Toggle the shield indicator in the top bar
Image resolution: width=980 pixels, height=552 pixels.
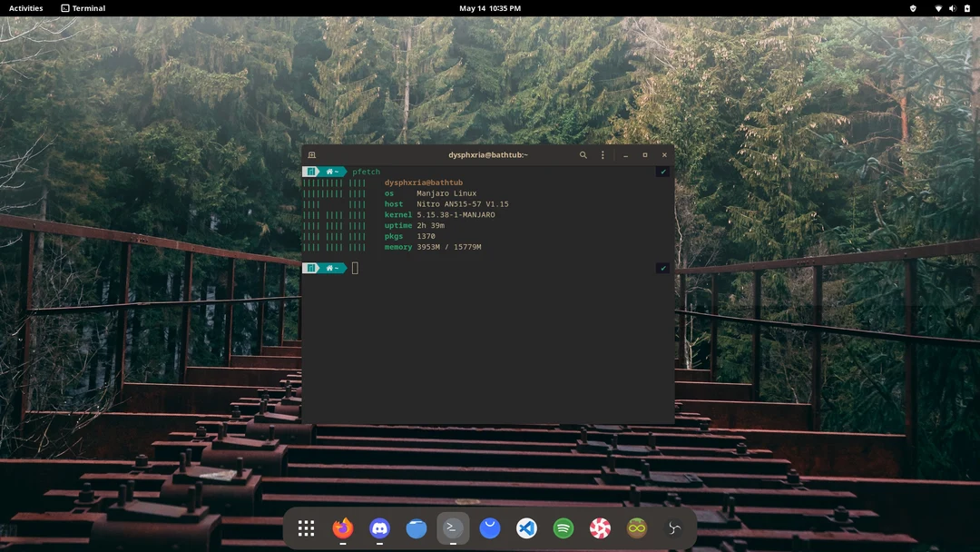coord(914,8)
